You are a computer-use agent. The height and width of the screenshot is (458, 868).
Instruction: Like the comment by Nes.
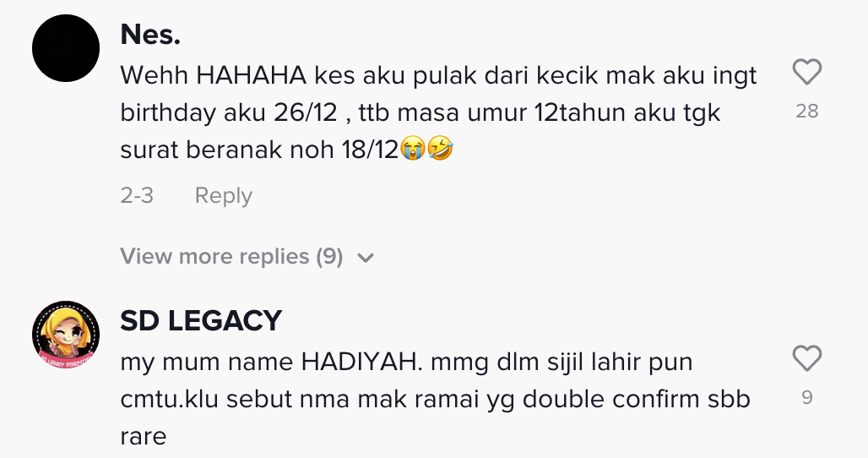(806, 72)
